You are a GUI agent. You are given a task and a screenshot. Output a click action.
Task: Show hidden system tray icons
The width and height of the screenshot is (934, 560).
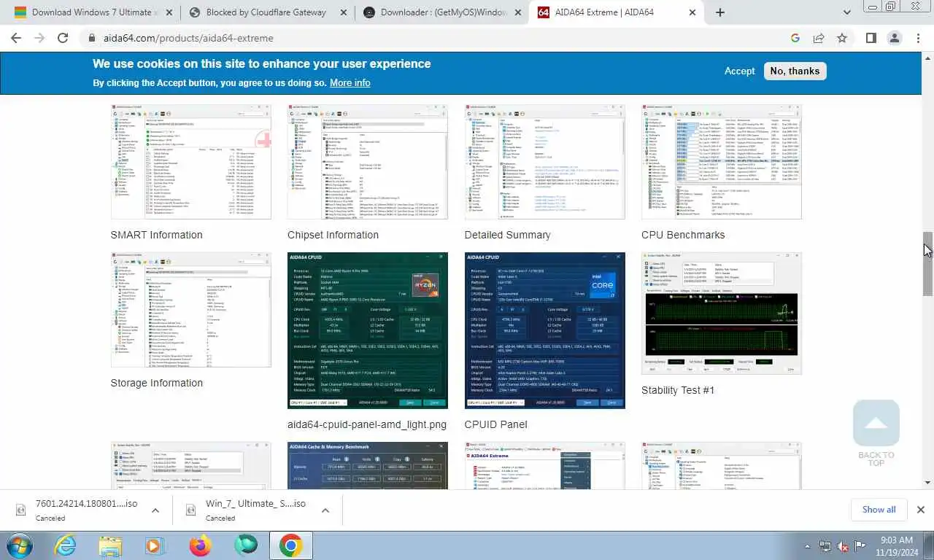808,546
